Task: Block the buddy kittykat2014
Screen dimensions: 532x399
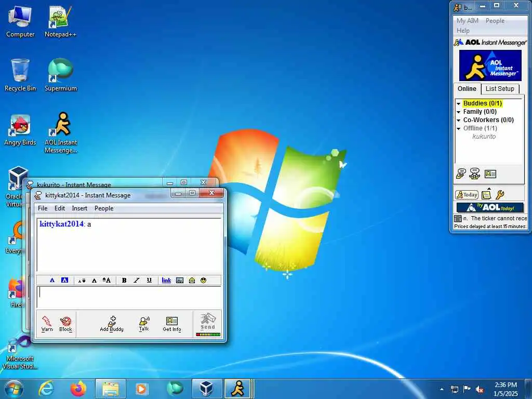Action: [x=65, y=324]
